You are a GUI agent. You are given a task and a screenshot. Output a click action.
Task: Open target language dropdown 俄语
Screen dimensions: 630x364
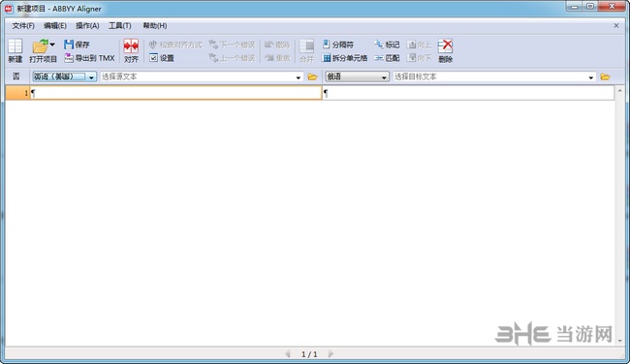pyautogui.click(x=358, y=76)
